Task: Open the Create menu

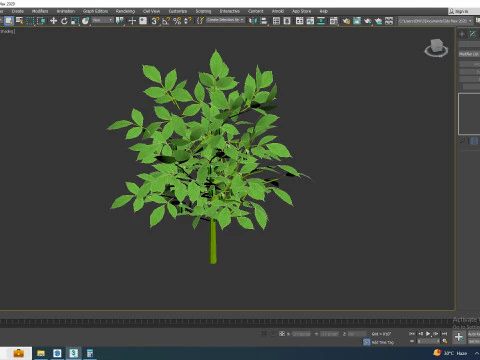Action: tap(18, 11)
